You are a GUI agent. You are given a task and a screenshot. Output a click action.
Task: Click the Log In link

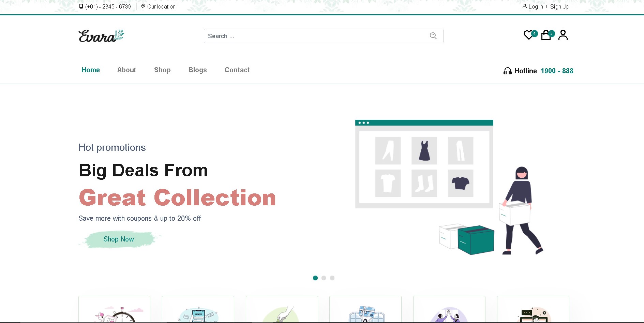point(536,6)
